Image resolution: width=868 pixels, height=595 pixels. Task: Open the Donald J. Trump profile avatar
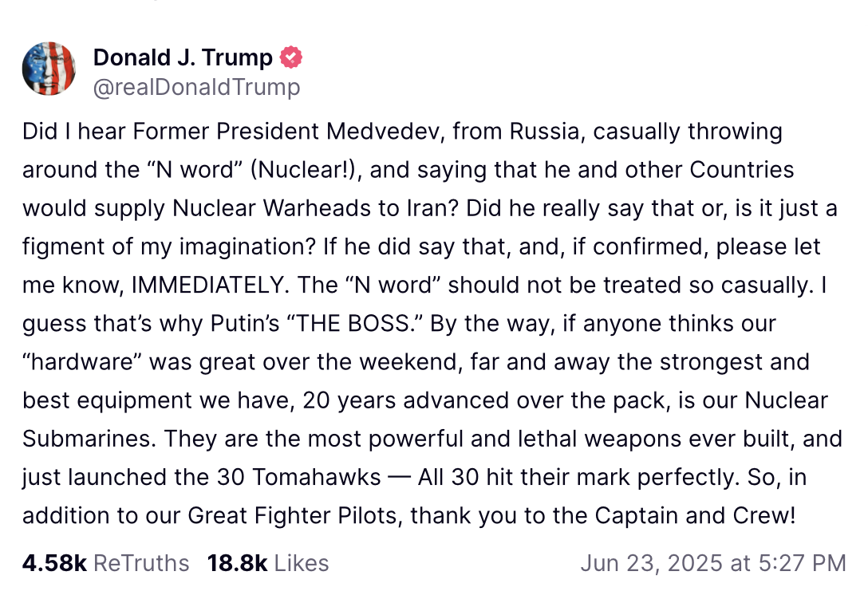point(49,69)
